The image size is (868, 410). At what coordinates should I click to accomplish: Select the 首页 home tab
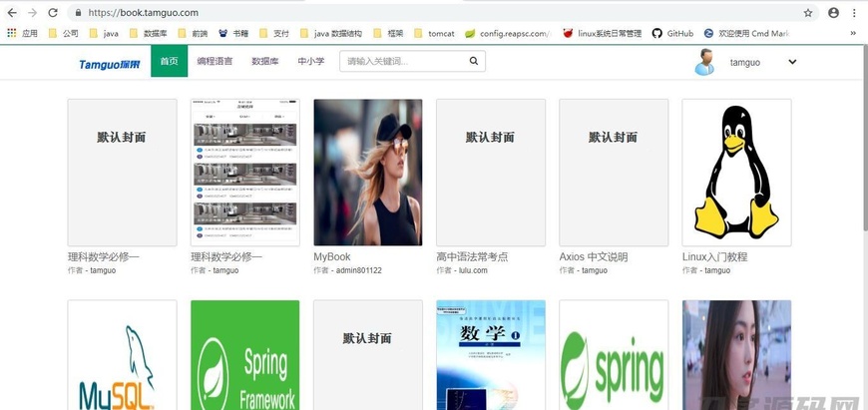pos(169,62)
